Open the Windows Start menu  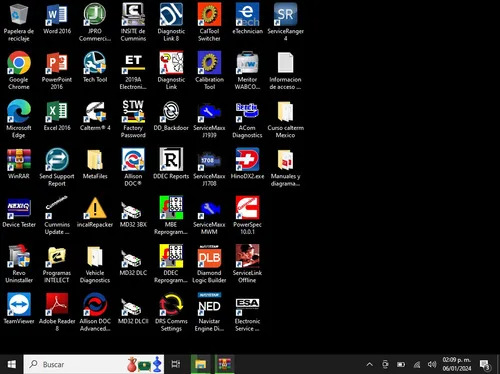click(11, 364)
